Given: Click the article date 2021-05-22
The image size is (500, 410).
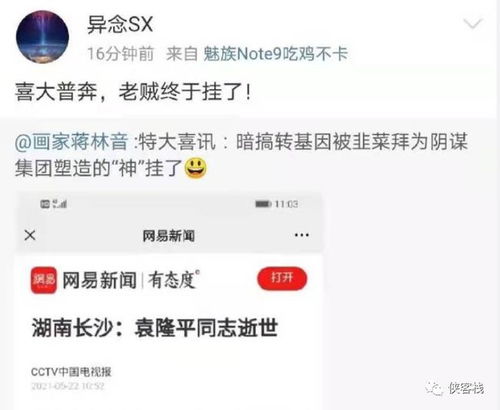Looking at the screenshot, I should click(68, 386).
